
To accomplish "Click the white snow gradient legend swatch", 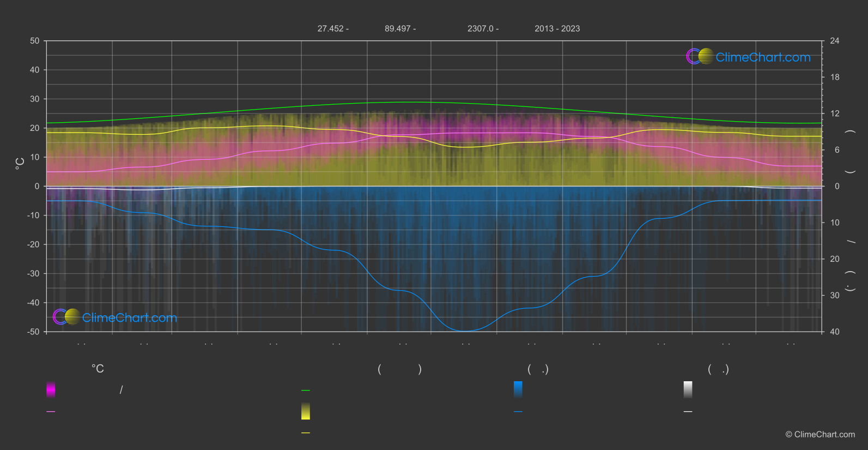I will (x=688, y=389).
